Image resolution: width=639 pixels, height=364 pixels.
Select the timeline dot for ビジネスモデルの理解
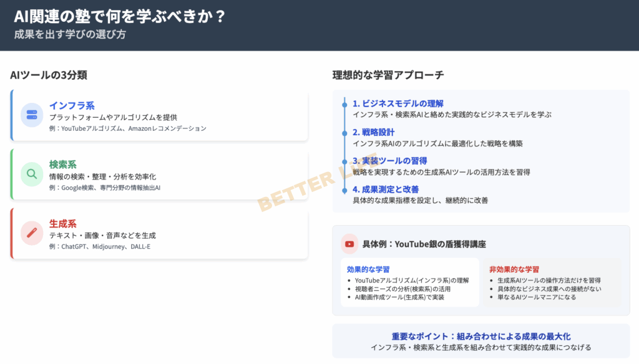pyautogui.click(x=344, y=104)
